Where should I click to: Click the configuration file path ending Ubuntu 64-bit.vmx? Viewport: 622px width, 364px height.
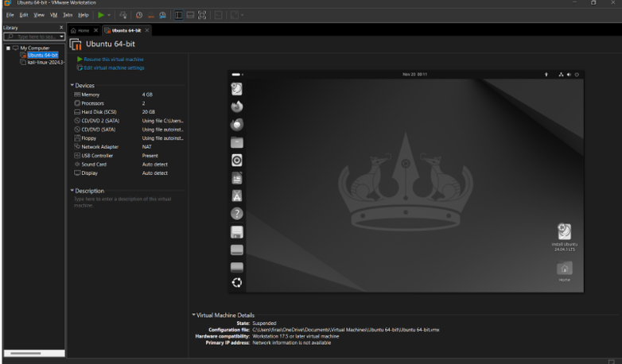pos(346,330)
